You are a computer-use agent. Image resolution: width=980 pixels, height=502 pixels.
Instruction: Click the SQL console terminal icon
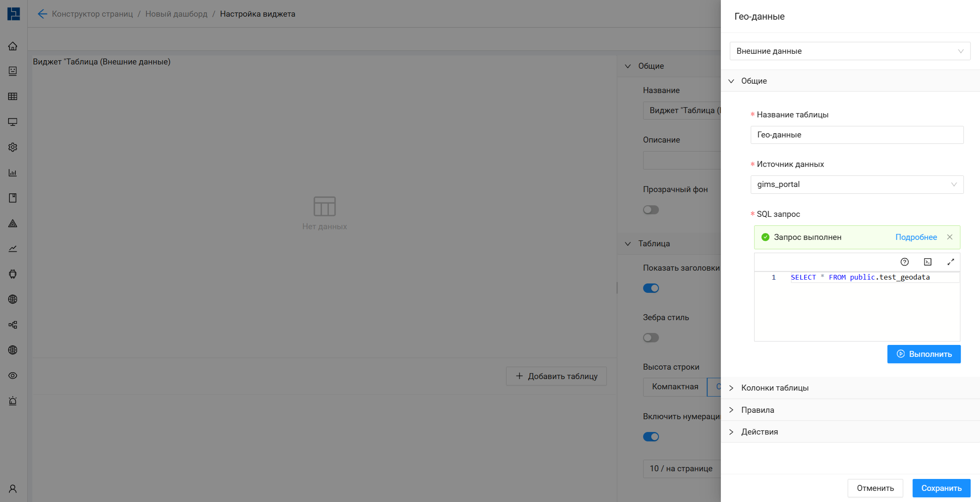coord(927,262)
